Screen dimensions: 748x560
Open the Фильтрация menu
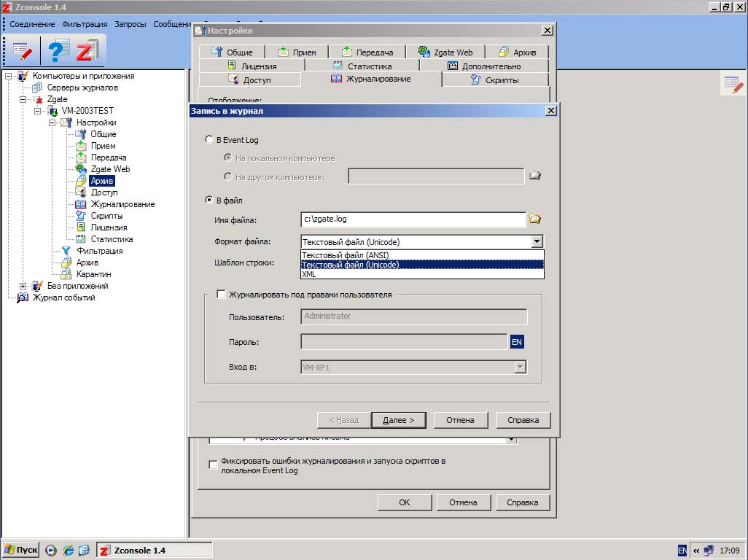point(85,24)
